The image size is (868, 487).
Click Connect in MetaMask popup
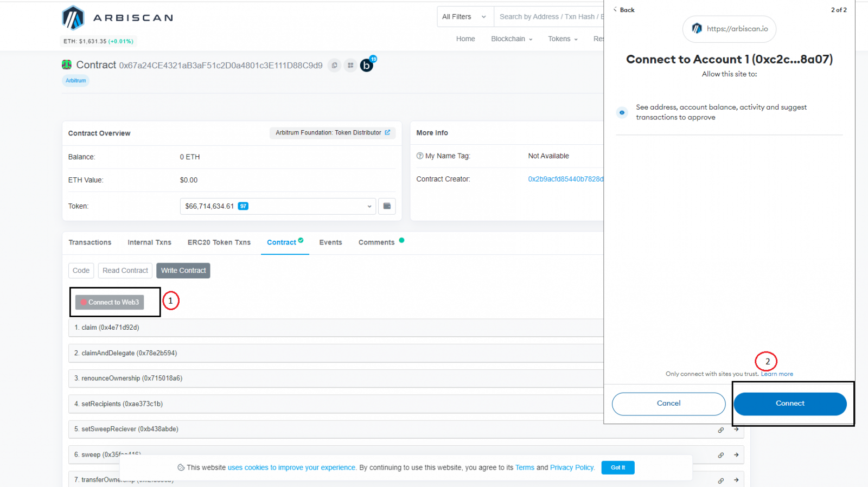point(790,403)
